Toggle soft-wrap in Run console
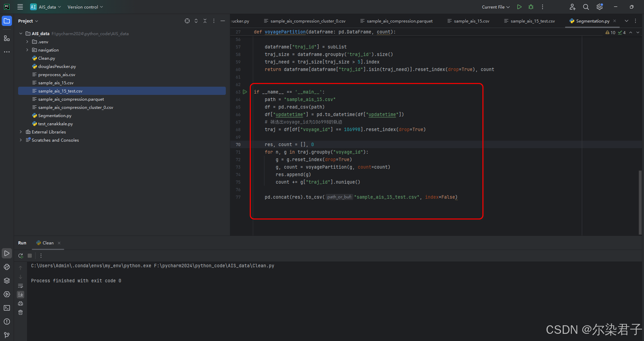Screen dimensions: 644x341 pyautogui.click(x=20, y=286)
